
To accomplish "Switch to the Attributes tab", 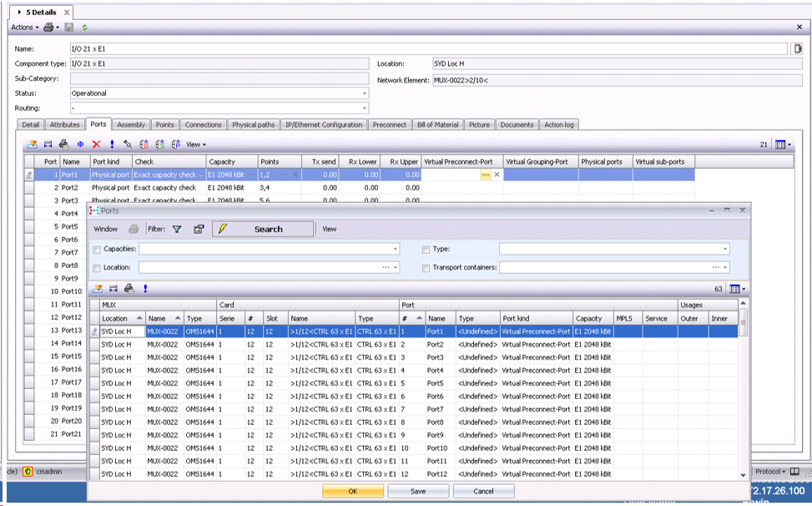I will pos(65,124).
